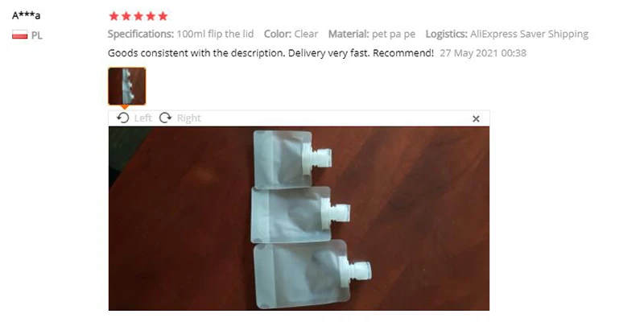Click the rotate right arrow icon

click(166, 118)
